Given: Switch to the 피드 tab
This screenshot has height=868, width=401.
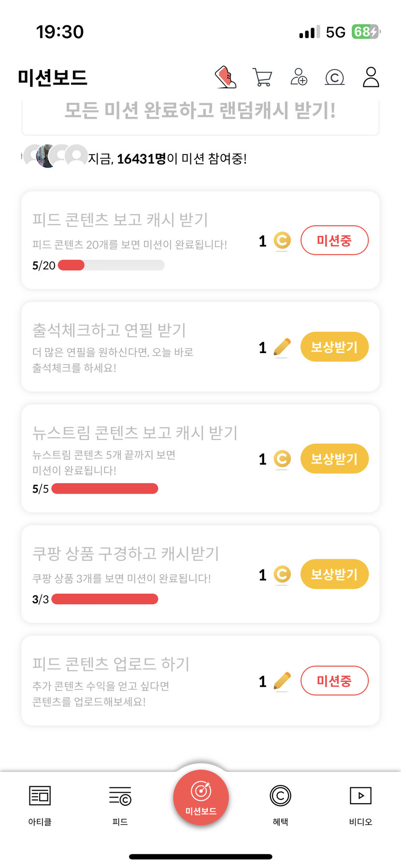Looking at the screenshot, I should click(x=120, y=803).
